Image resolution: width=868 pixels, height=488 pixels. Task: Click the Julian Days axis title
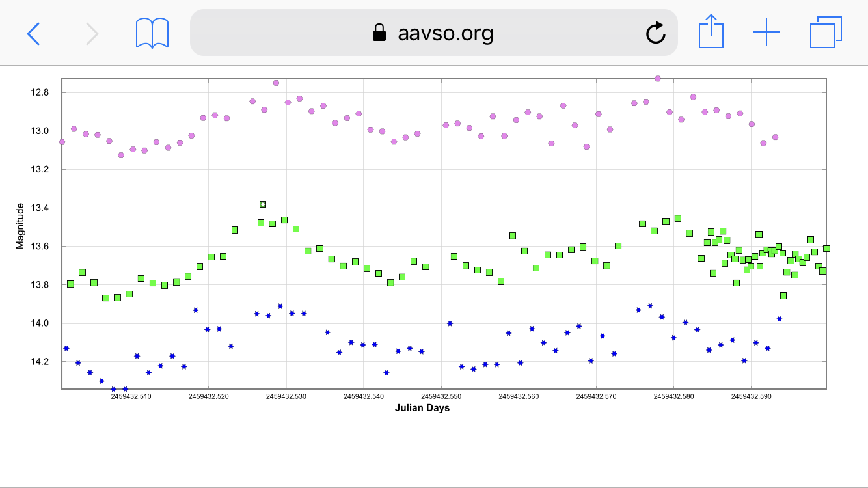coord(422,408)
